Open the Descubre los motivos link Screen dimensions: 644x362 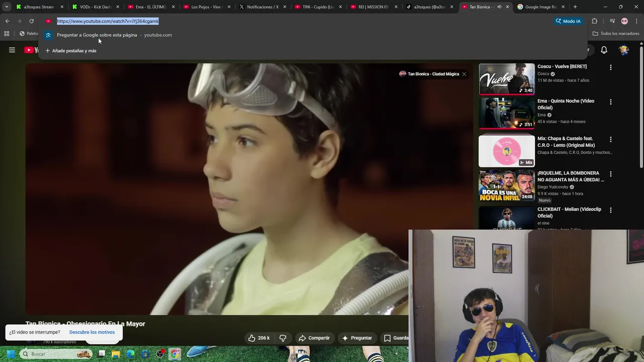tap(92, 332)
